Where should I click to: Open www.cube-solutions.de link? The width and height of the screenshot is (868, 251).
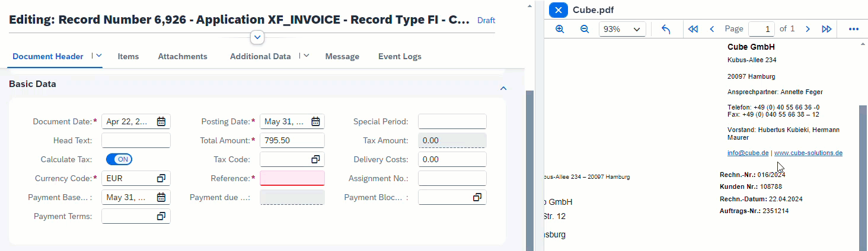point(808,153)
